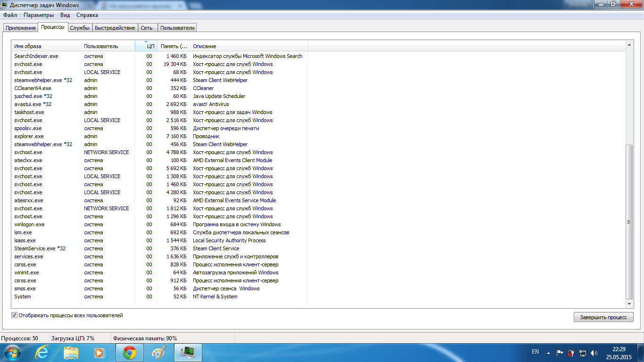Image resolution: width=644 pixels, height=362 pixels.
Task: Click "Процессов: 50" in status bar
Action: coord(20,338)
